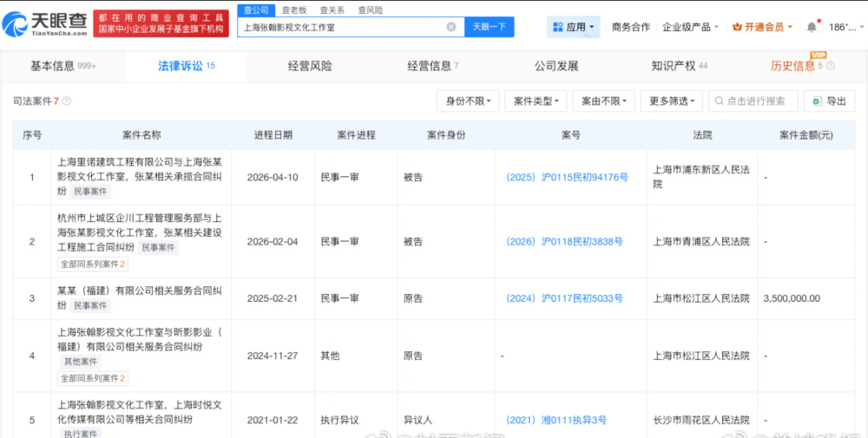This screenshot has height=438, width=868.
Task: Click the user account 186 label
Action: pyautogui.click(x=843, y=27)
